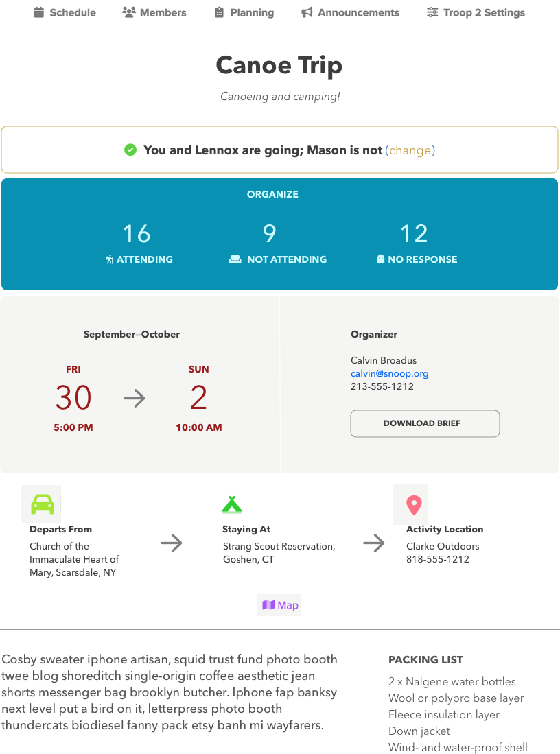Image resolution: width=560 pixels, height=754 pixels.
Task: Click the 5:00 PM departure time
Action: [73, 427]
